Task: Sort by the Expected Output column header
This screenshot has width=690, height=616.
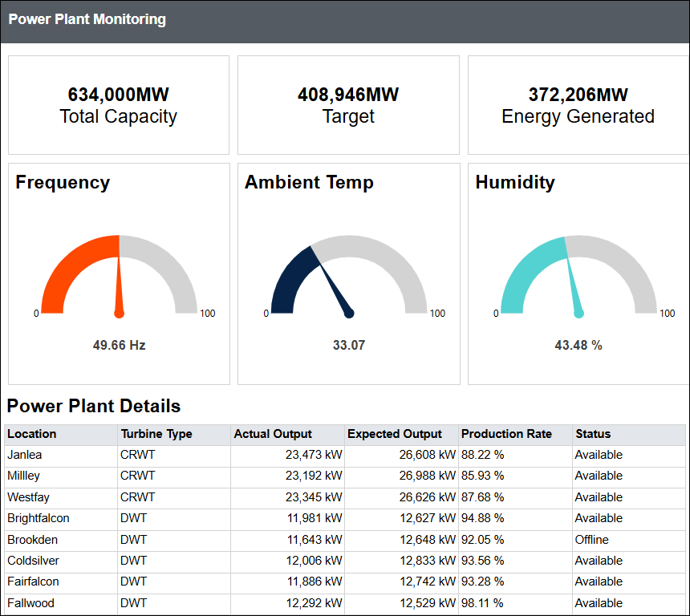Action: tap(401, 434)
